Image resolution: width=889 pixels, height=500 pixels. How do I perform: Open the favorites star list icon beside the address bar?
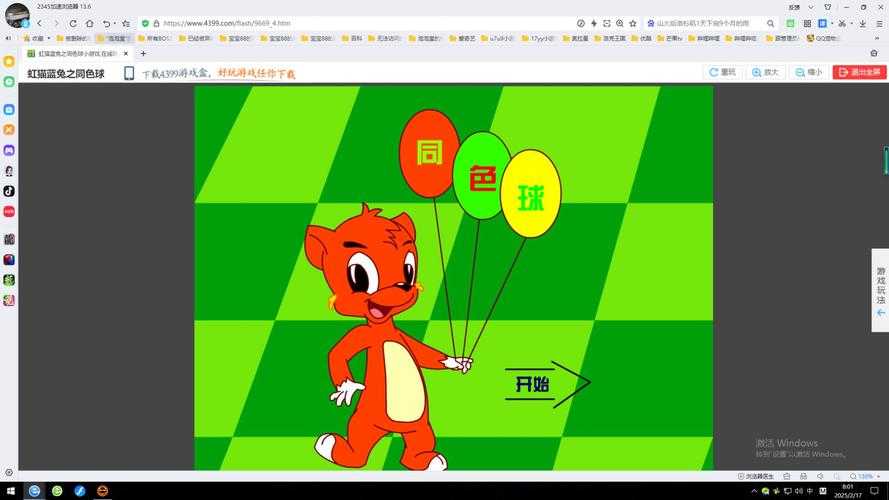126,23
